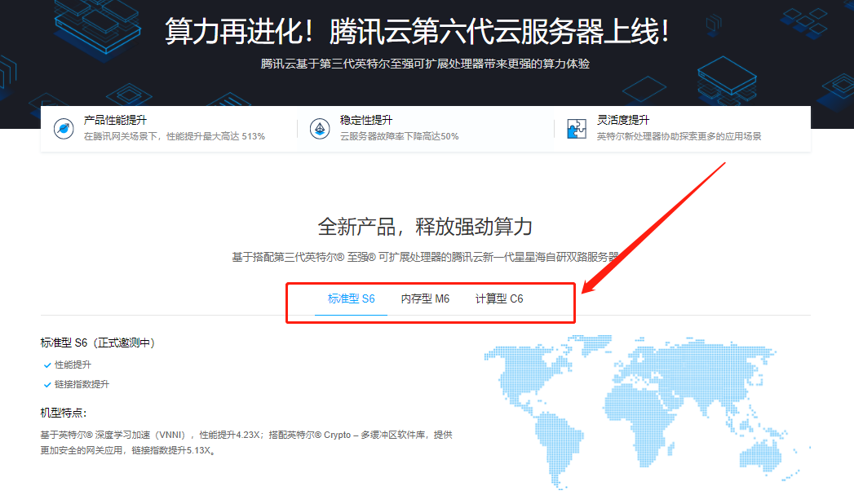Image resolution: width=854 pixels, height=504 pixels.
Task: Click the 英特尔新处理器协助探索 description text
Action: (679, 136)
